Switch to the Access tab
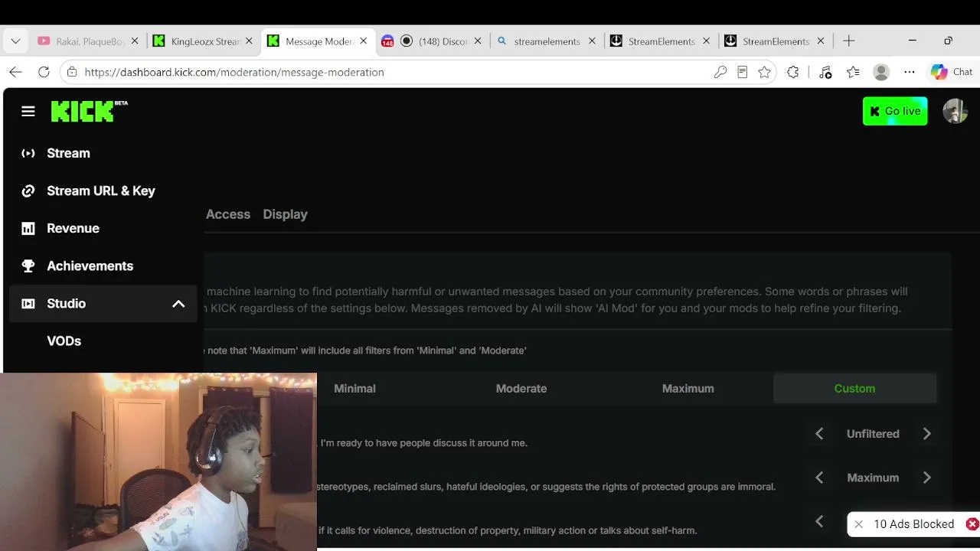This screenshot has height=551, width=980. pos(228,214)
